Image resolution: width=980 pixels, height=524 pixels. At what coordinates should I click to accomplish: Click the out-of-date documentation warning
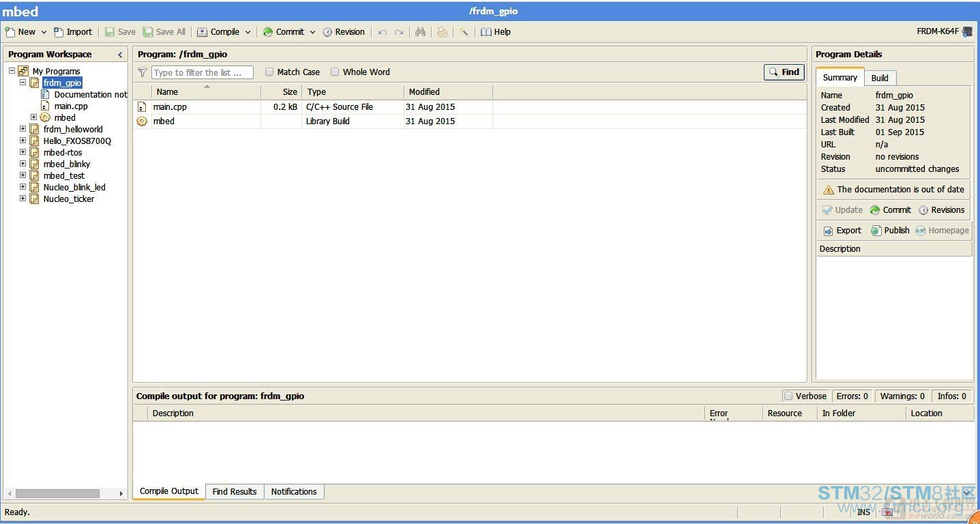coord(893,190)
